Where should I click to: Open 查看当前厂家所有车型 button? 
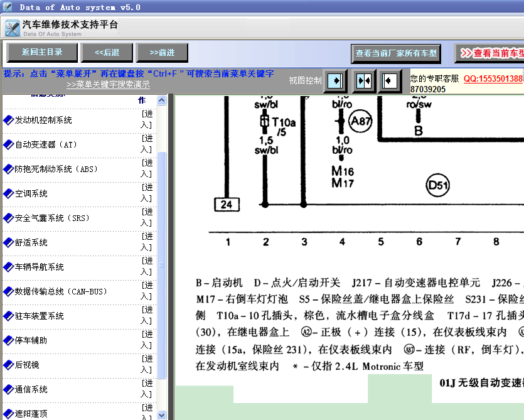pos(396,53)
